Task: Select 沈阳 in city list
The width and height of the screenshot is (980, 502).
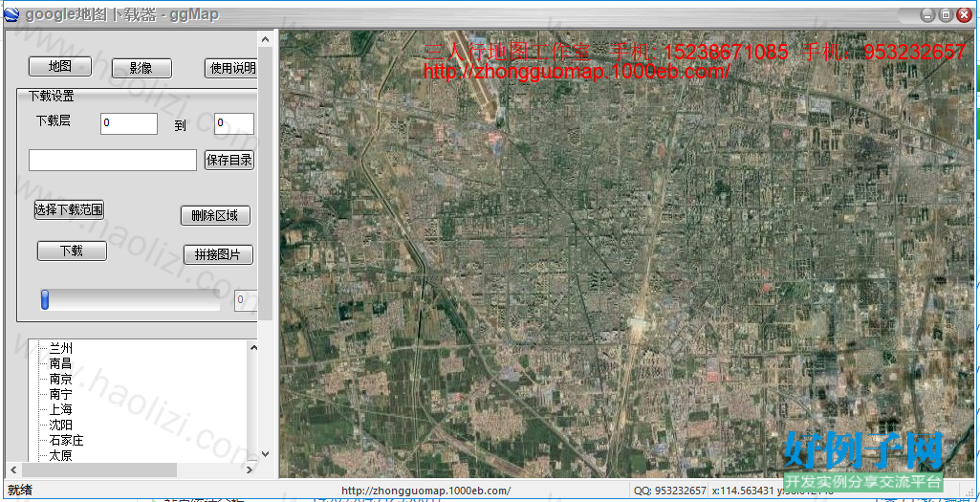Action: [x=60, y=425]
